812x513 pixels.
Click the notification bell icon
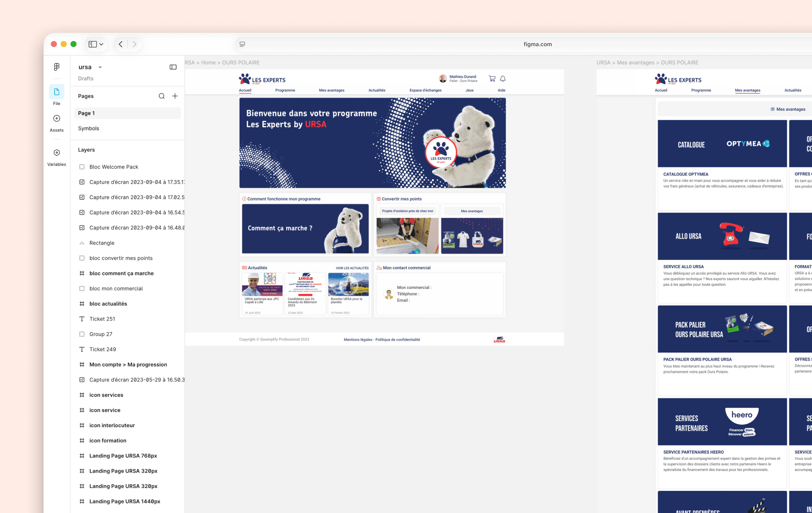pos(503,79)
